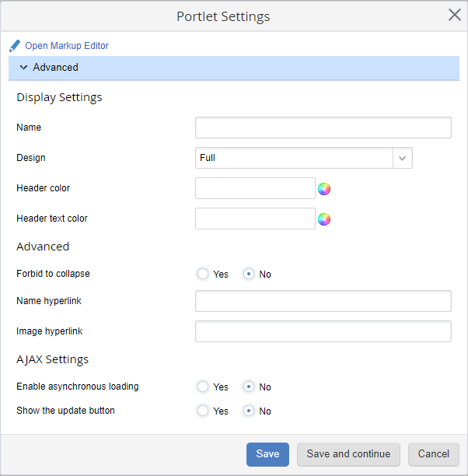Focus the Name text field
Screen dimensions: 468x476
pyautogui.click(x=323, y=128)
